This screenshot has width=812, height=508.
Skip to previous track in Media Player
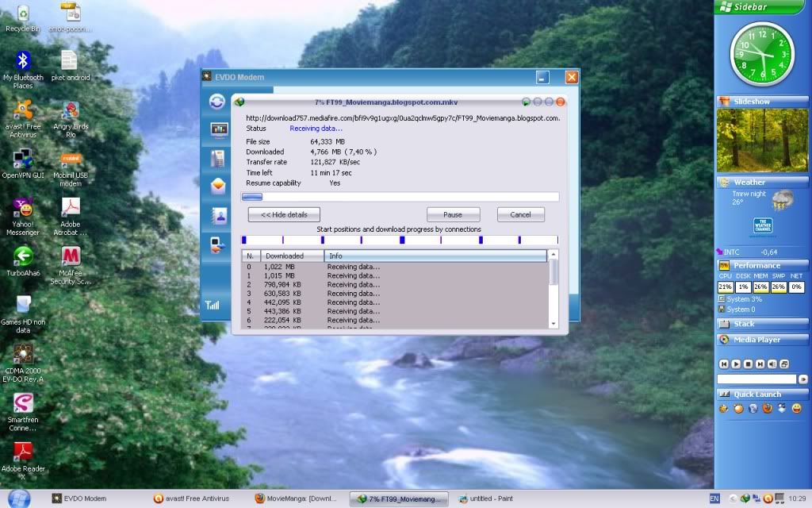724,364
